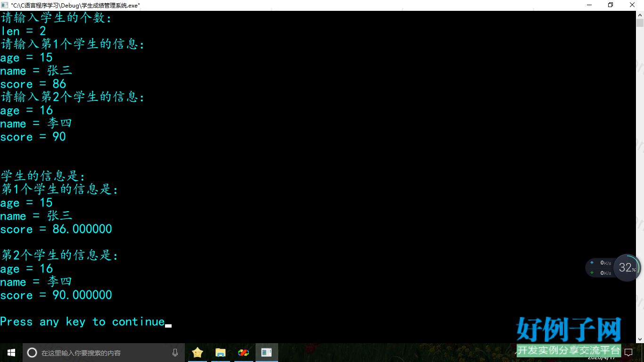The image size is (644, 362).
Task: Open File Explorer from the taskbar
Action: pos(220,353)
